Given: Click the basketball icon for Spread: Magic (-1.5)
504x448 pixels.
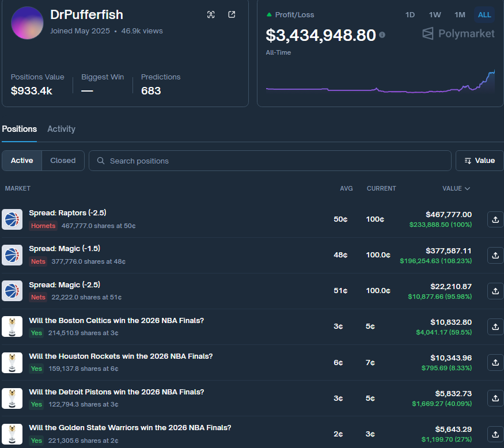Looking at the screenshot, I should point(12,255).
